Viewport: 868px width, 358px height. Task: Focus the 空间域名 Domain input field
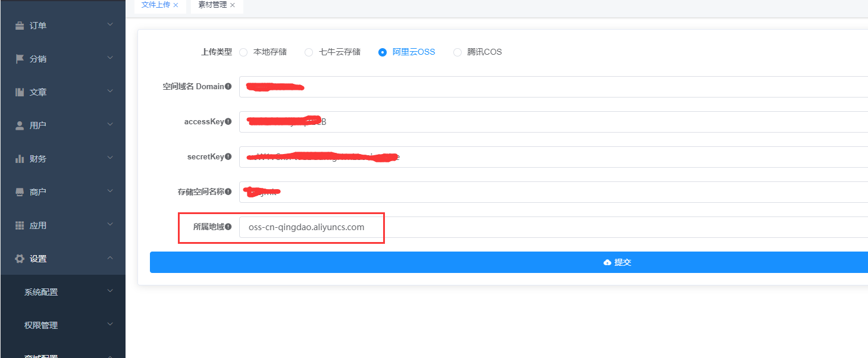553,87
